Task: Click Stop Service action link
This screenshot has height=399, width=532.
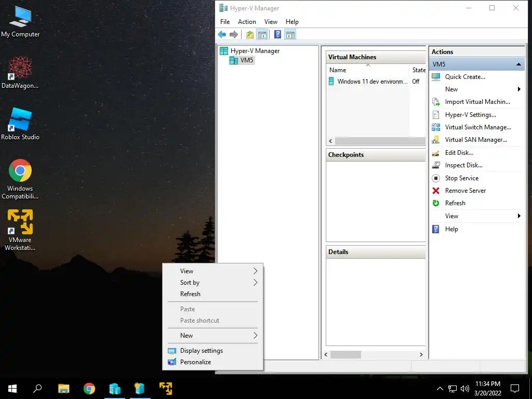Action: click(461, 178)
